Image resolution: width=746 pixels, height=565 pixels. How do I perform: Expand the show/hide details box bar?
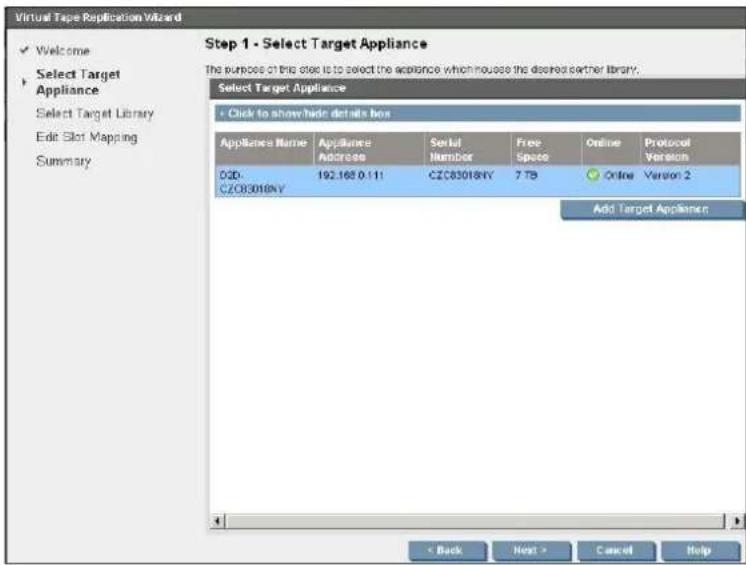pyautogui.click(x=478, y=113)
